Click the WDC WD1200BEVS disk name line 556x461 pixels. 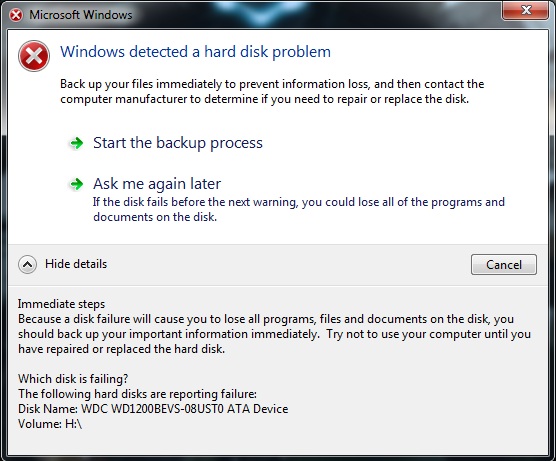coord(153,409)
